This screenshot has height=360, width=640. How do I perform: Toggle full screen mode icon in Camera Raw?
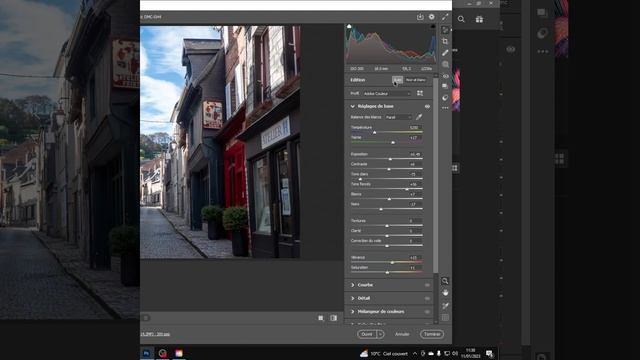(x=445, y=17)
